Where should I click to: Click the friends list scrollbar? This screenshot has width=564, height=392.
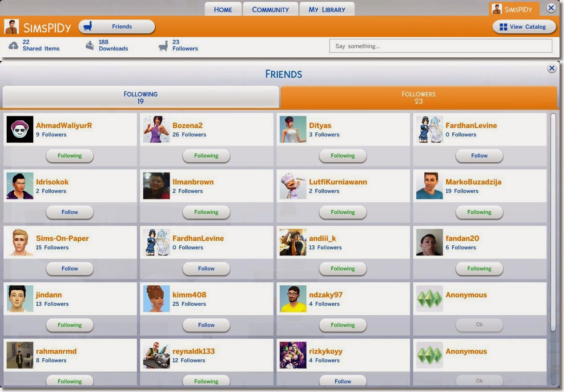(x=553, y=222)
